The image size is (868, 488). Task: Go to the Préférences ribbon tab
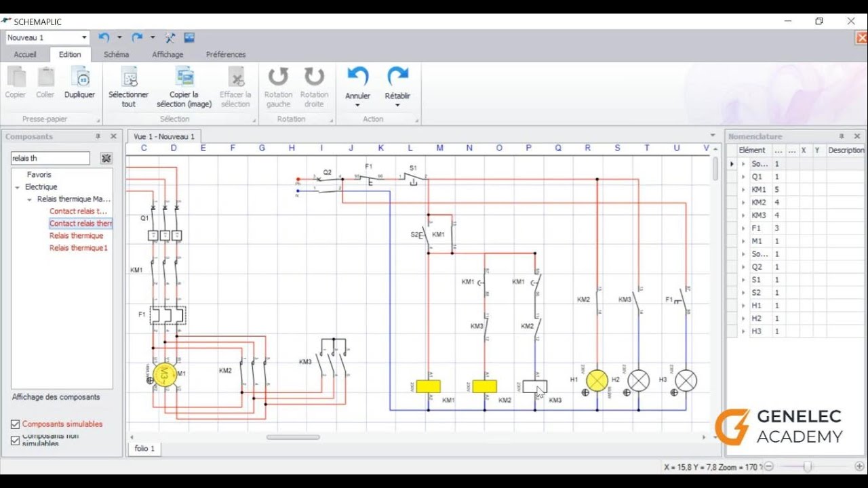pos(226,54)
